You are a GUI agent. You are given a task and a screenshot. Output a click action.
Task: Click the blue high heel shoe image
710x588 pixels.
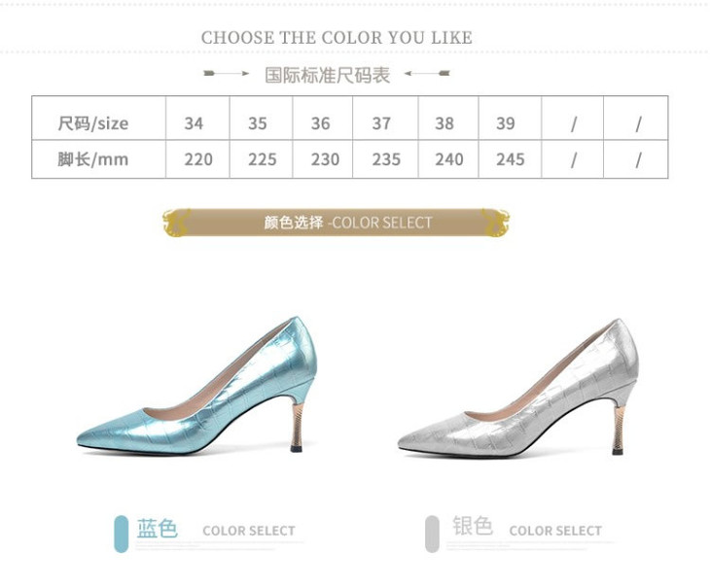point(195,389)
